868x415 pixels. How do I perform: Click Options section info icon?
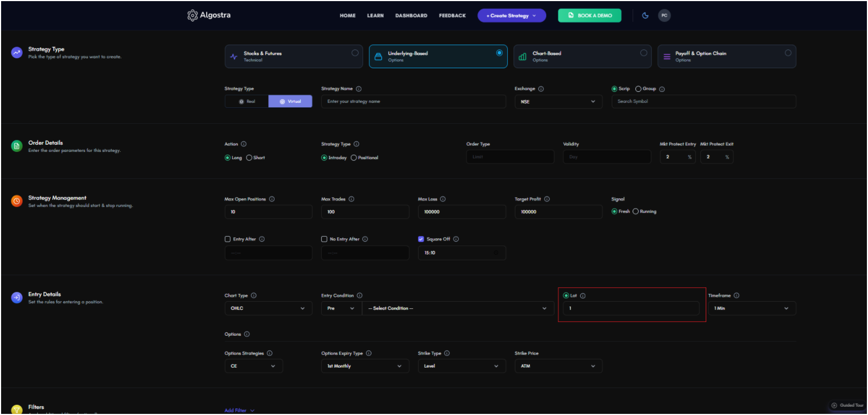point(247,334)
